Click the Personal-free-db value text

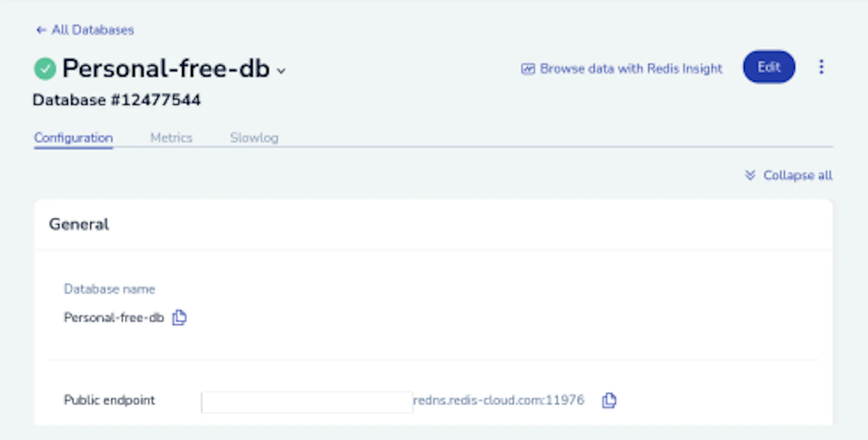pos(114,317)
